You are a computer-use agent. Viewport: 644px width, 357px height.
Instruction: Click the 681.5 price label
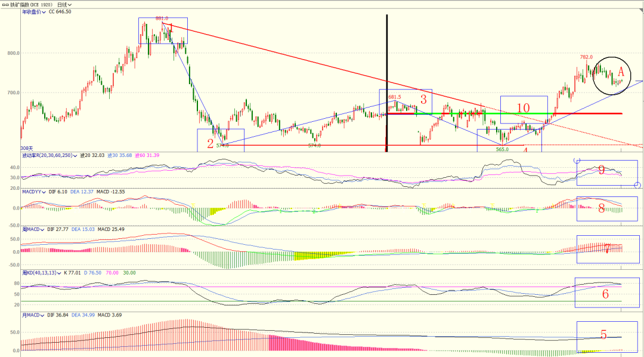[x=395, y=97]
